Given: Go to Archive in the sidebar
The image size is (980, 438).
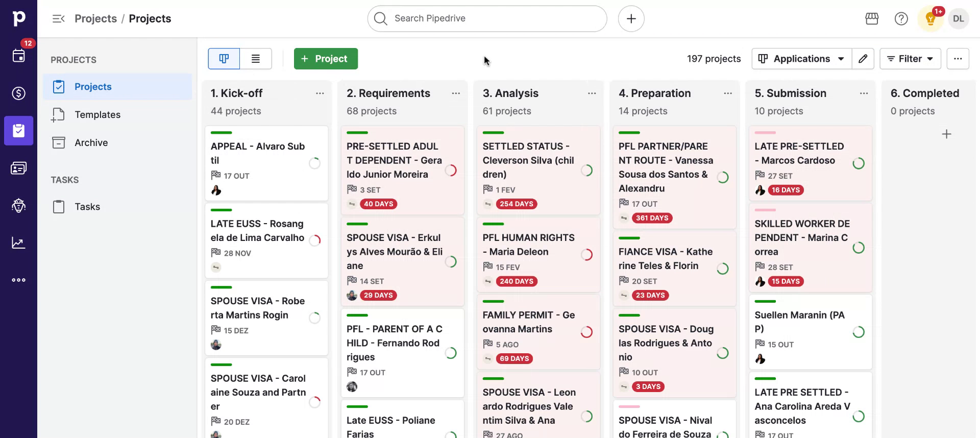Looking at the screenshot, I should 91,143.
